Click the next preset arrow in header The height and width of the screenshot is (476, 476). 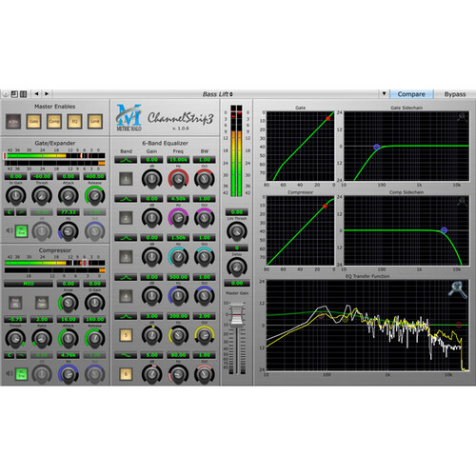pos(47,93)
